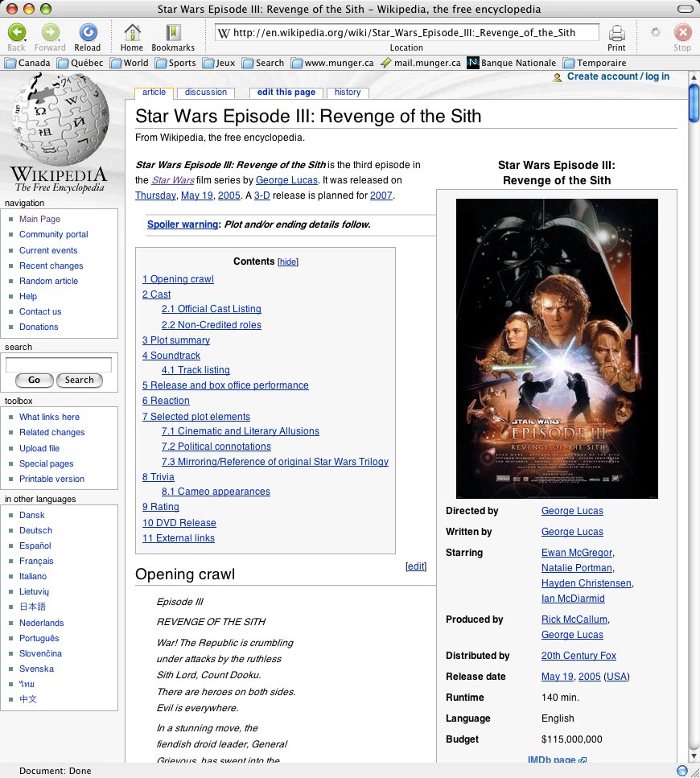
Task: Click the vertical scrollbar thumb
Action: 694,104
